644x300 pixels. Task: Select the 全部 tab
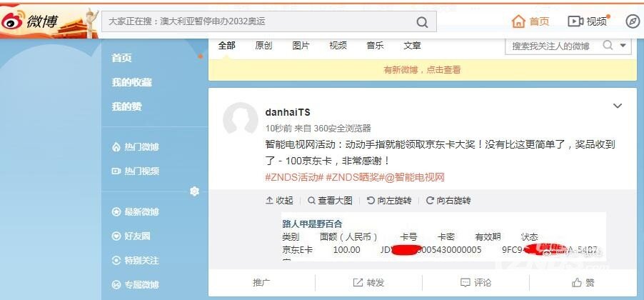tap(226, 46)
